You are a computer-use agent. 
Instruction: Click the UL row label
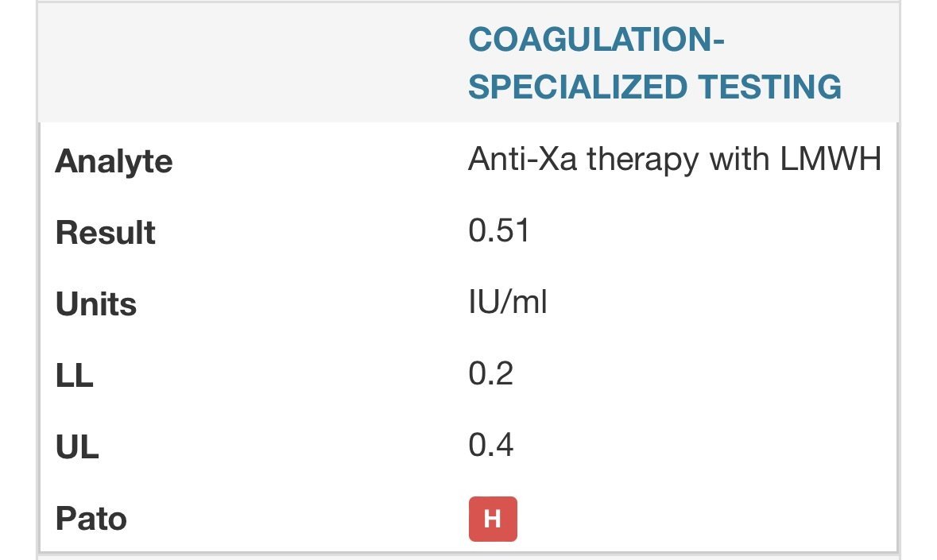[x=77, y=447]
